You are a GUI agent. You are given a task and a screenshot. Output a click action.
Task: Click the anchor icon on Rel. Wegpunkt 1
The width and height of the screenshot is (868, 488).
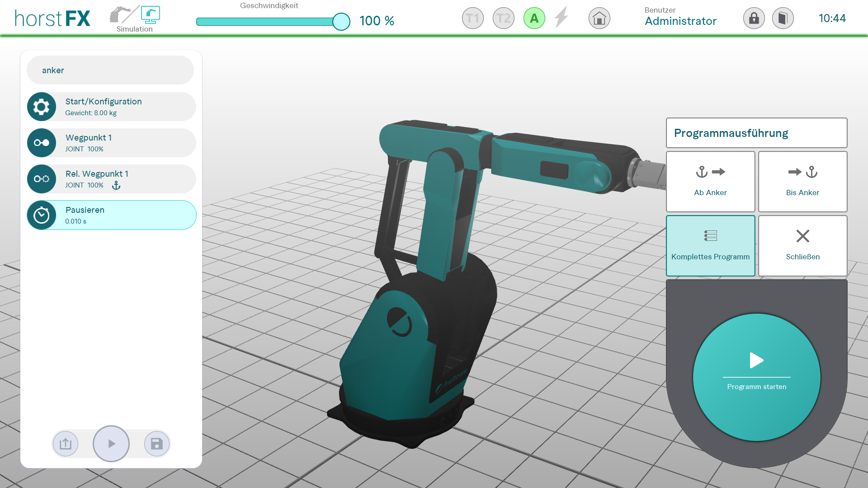click(116, 185)
